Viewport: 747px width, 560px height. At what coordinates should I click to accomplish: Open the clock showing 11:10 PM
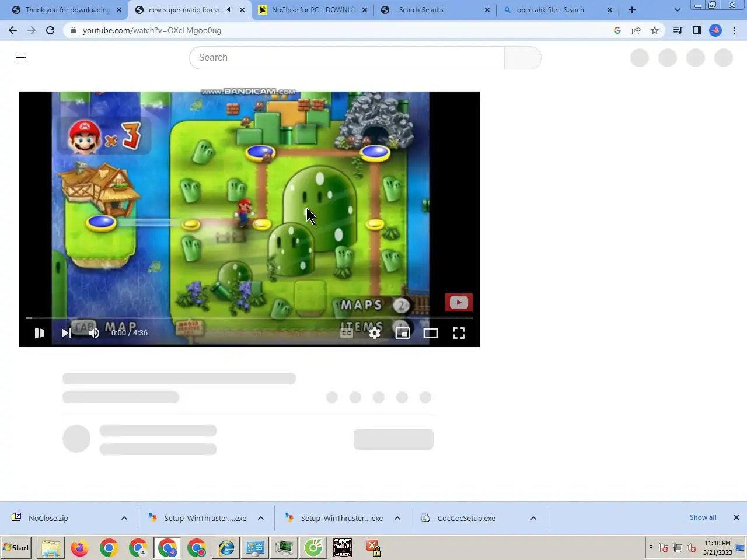pos(717,548)
